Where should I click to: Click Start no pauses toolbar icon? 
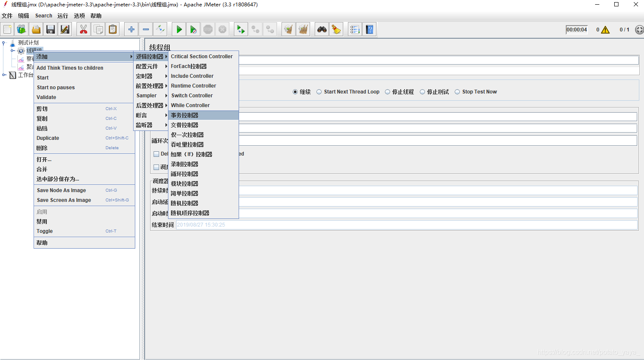coord(194,29)
